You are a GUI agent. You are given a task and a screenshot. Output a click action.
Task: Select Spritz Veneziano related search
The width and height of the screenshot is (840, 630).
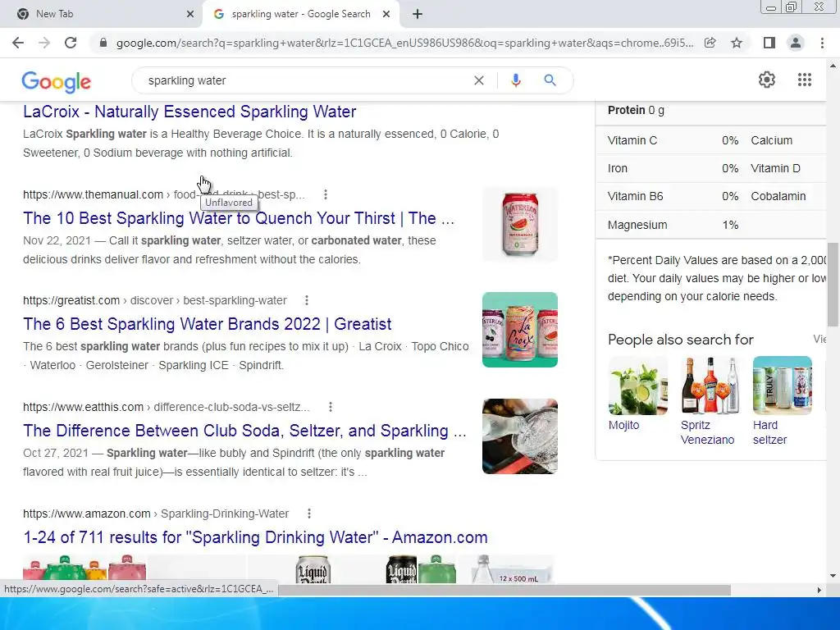pos(710,401)
